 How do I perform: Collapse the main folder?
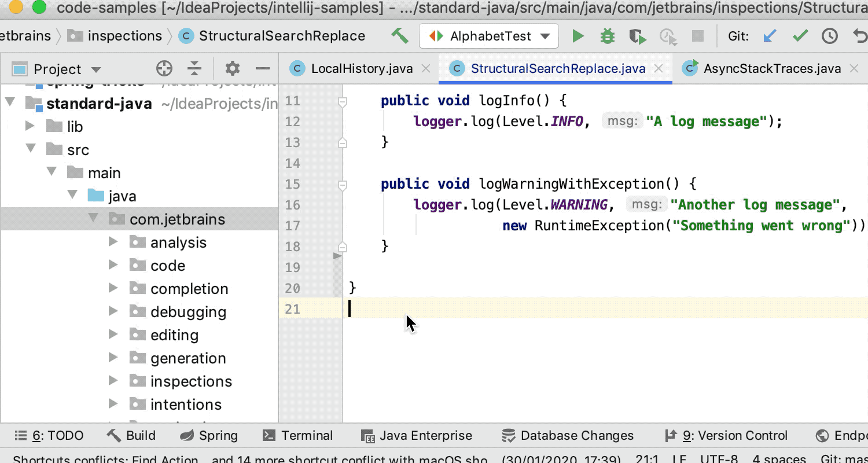click(x=52, y=172)
